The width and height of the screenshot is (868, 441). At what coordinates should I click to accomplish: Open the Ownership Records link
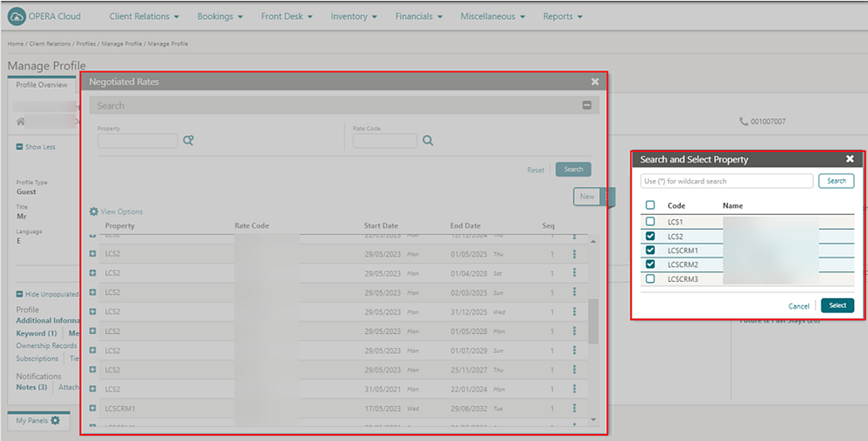[x=46, y=345]
